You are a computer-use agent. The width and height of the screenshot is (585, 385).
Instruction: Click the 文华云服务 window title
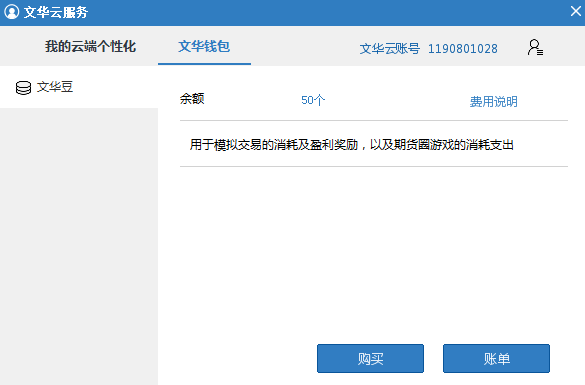[56, 12]
